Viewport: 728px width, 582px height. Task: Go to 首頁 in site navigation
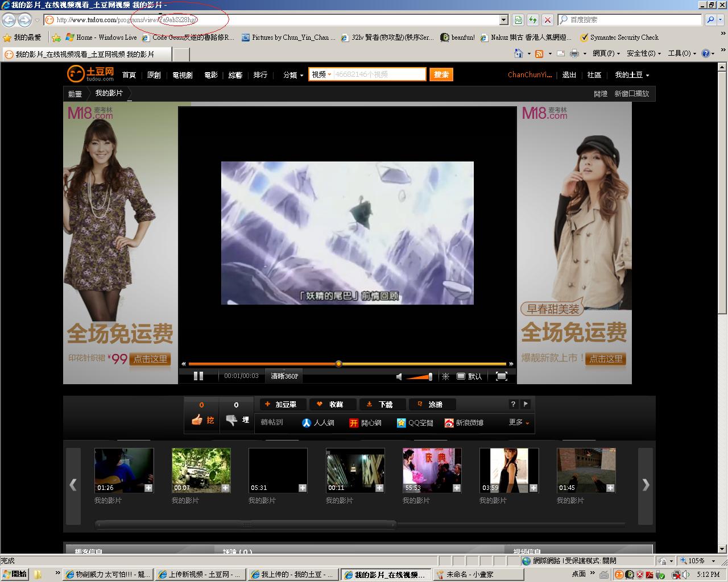pos(129,75)
